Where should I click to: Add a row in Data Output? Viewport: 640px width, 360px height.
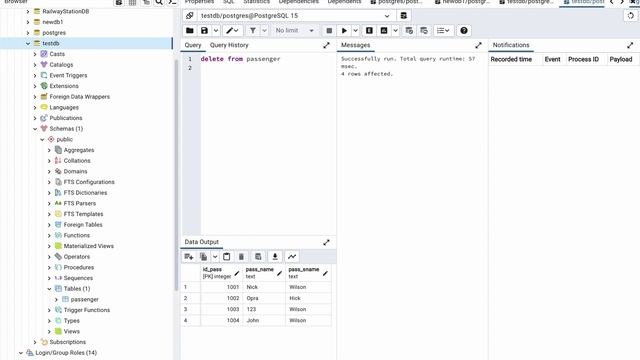click(189, 256)
